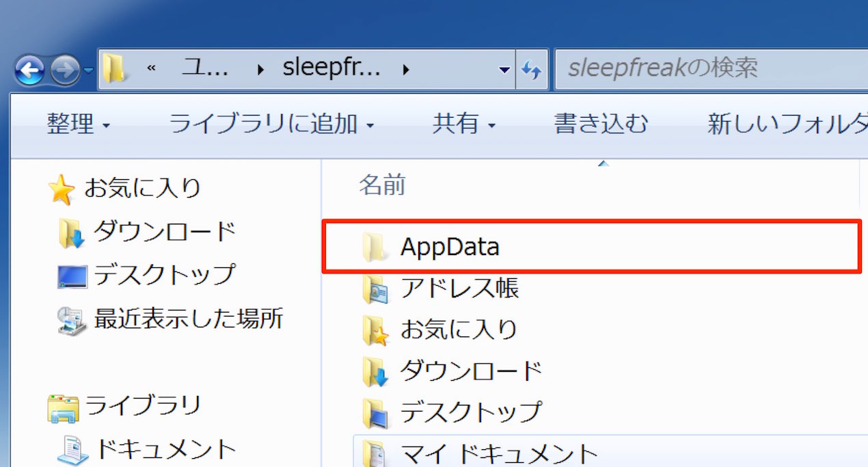The image size is (868, 467).
Task: Open ダウンロード in the navigation pane
Action: point(165,232)
